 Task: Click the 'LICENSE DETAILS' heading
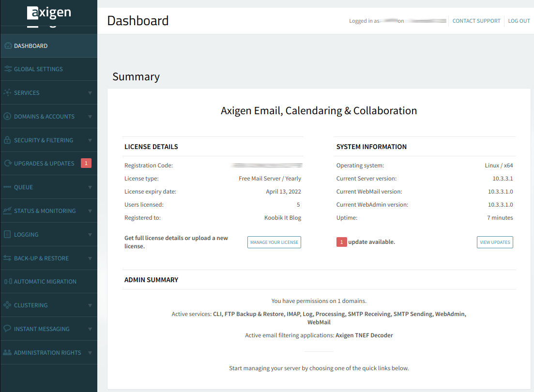[151, 147]
